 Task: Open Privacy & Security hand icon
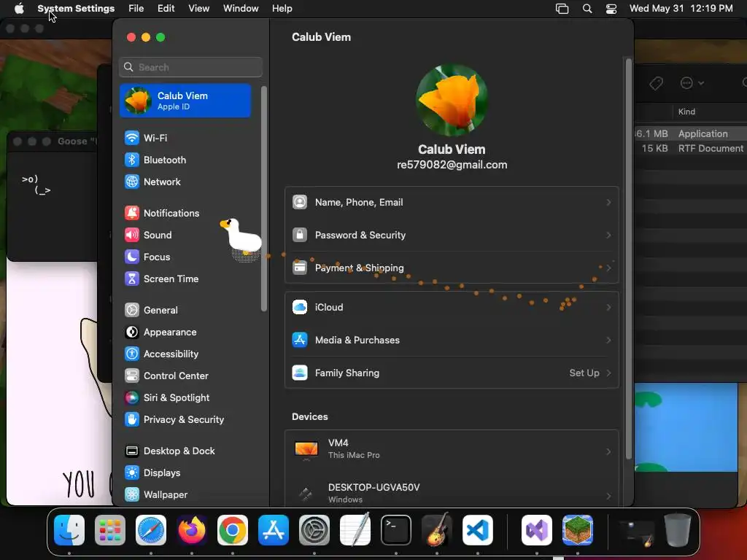tap(131, 419)
